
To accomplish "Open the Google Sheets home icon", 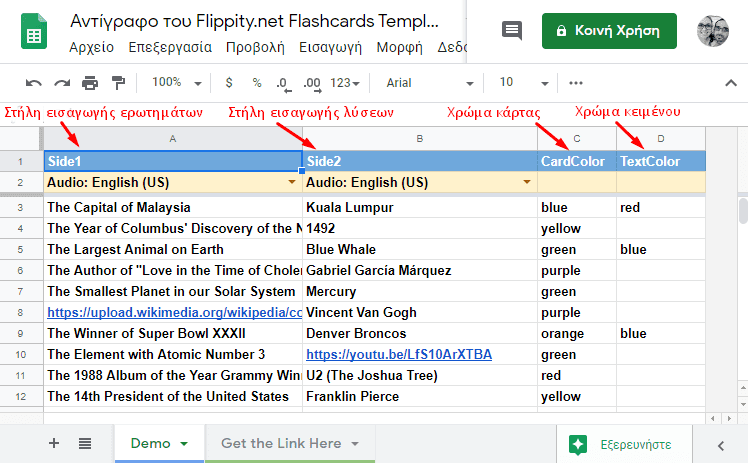I will [34, 31].
